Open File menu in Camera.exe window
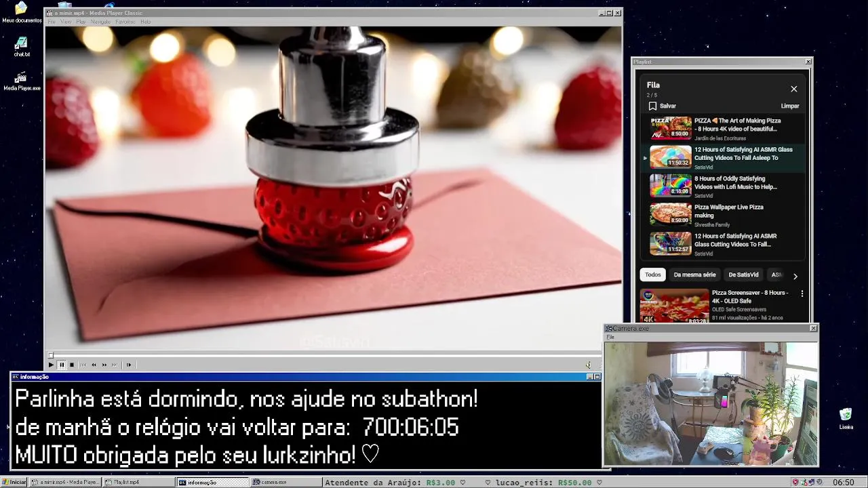The height and width of the screenshot is (488, 868). pos(610,337)
